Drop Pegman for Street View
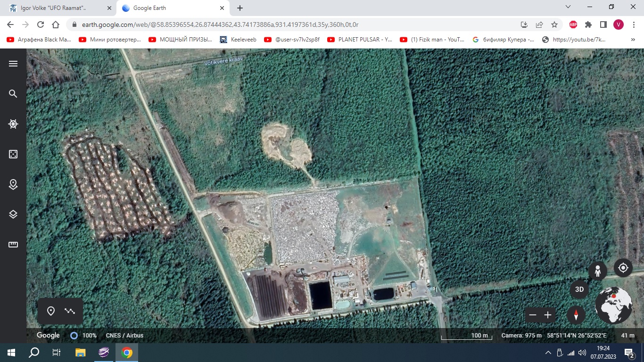 point(597,271)
